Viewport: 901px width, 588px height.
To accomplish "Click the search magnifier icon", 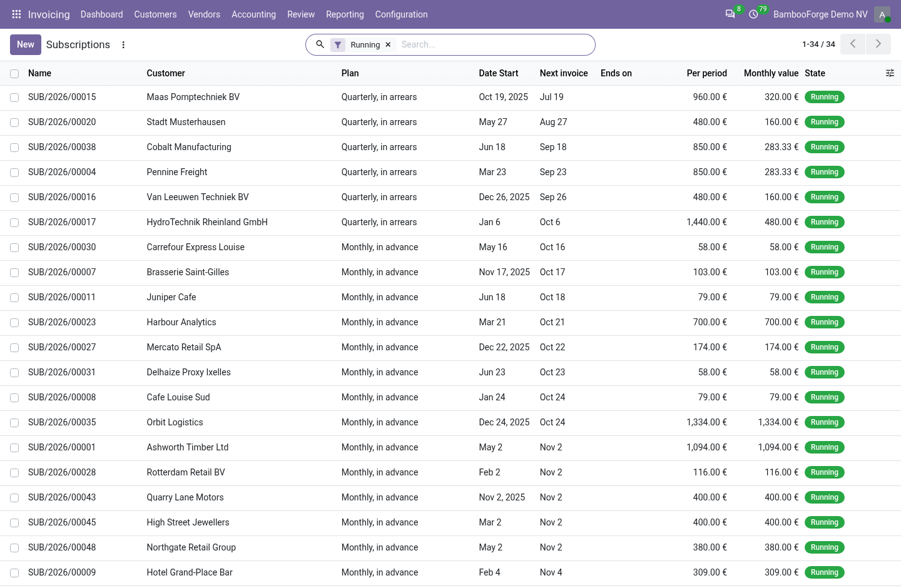I will [x=320, y=44].
